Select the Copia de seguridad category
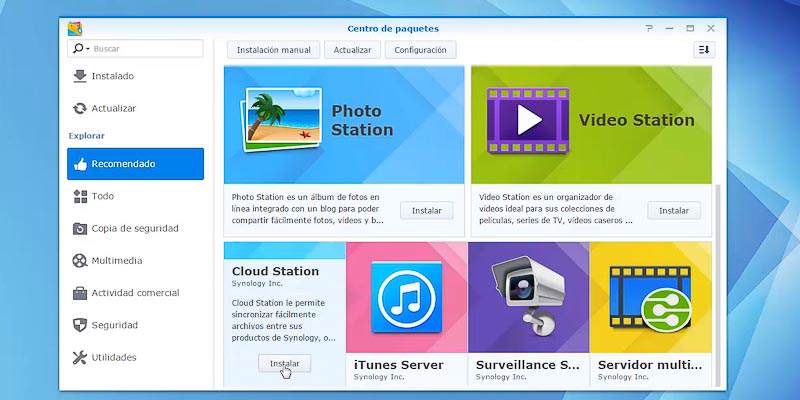Screen dimensions: 800x400 (x=135, y=229)
